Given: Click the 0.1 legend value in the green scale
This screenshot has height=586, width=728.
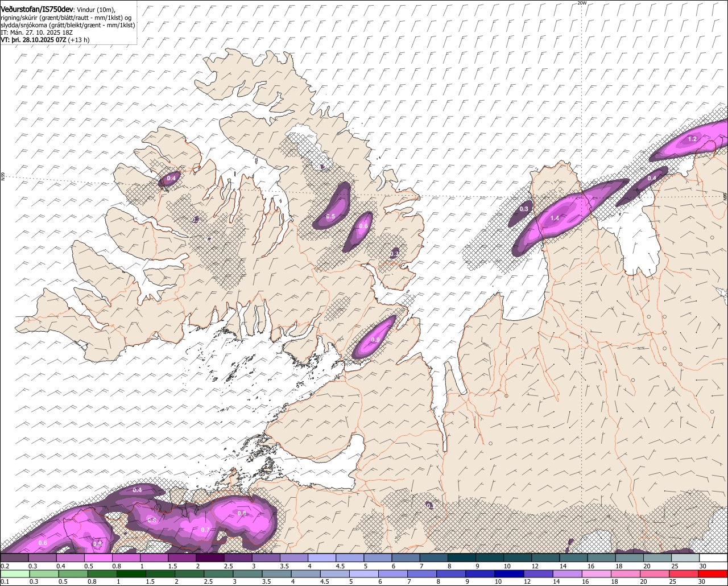Looking at the screenshot, I should [x=5, y=581].
